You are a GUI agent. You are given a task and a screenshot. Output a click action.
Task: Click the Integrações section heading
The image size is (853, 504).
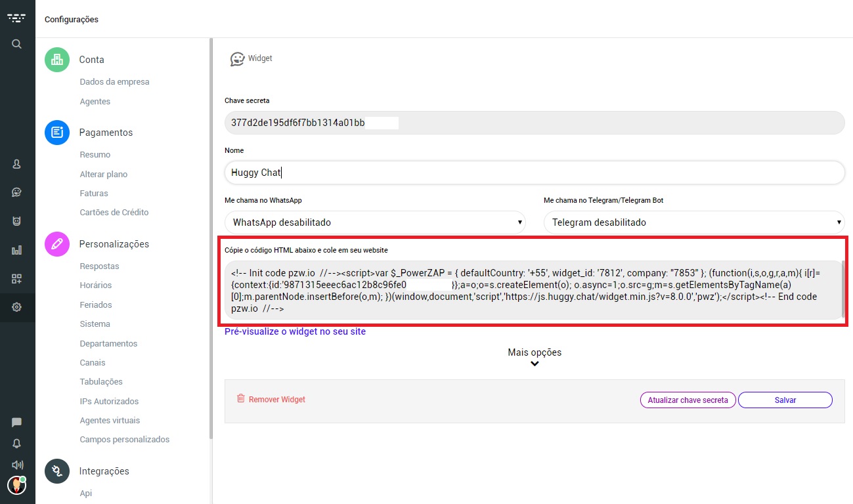point(104,471)
